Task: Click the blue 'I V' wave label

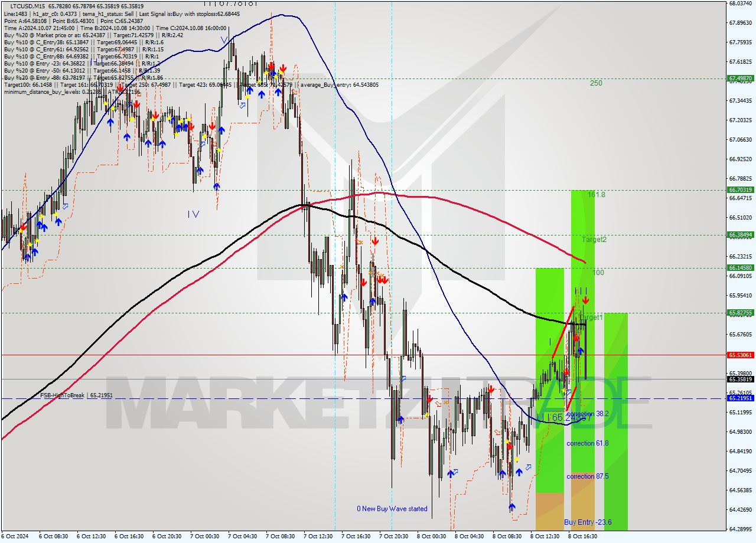Action: [x=193, y=214]
